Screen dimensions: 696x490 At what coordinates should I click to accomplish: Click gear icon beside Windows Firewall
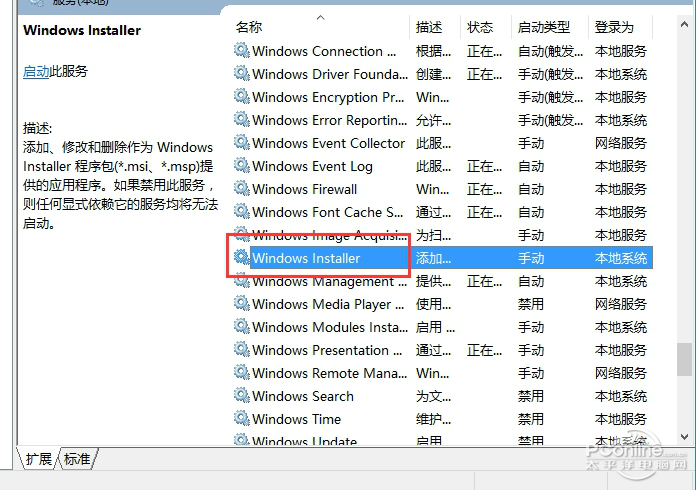[242, 189]
